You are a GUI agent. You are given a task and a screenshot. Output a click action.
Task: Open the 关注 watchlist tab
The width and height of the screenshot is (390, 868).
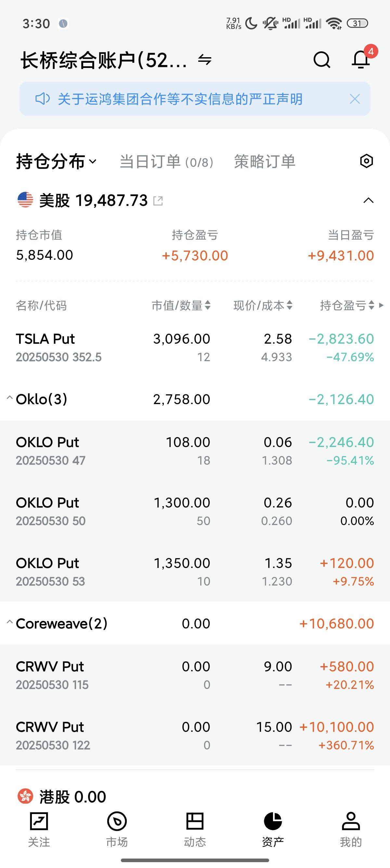(x=39, y=829)
